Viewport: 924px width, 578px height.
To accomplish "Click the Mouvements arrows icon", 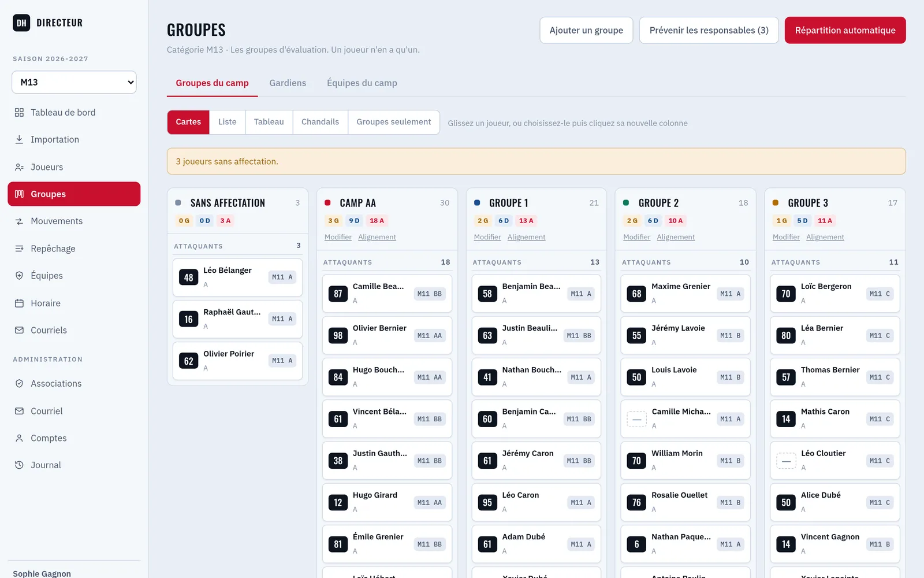I will coord(19,221).
